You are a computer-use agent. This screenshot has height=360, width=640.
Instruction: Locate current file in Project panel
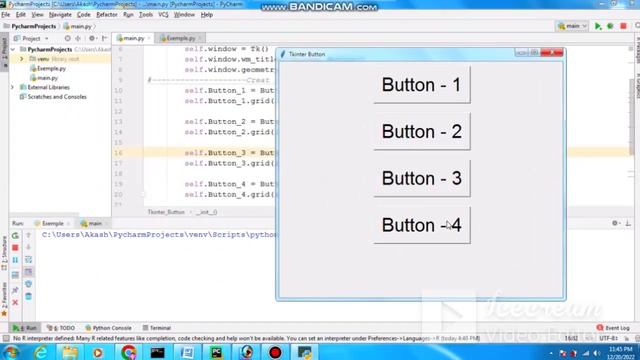click(67, 38)
